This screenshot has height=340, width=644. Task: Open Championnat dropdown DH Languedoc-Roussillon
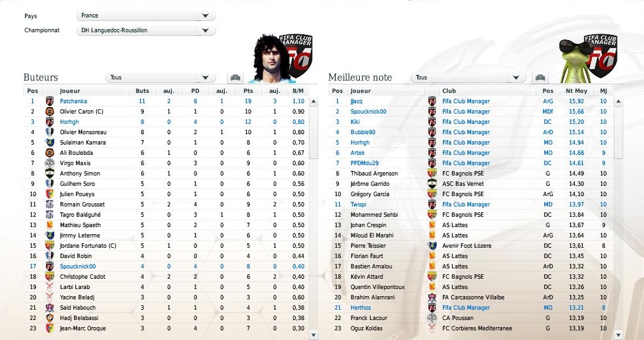(x=146, y=30)
